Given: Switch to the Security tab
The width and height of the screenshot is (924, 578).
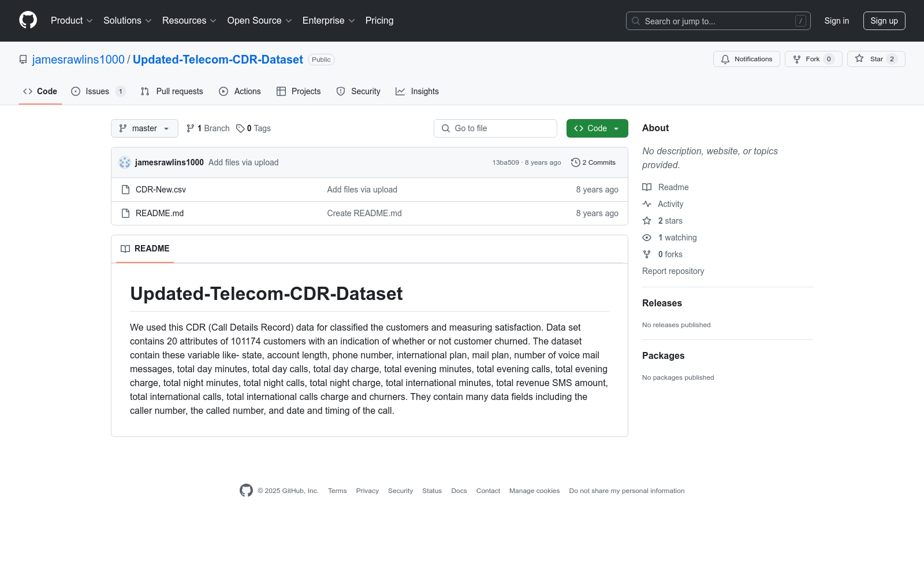Looking at the screenshot, I should click(x=358, y=91).
